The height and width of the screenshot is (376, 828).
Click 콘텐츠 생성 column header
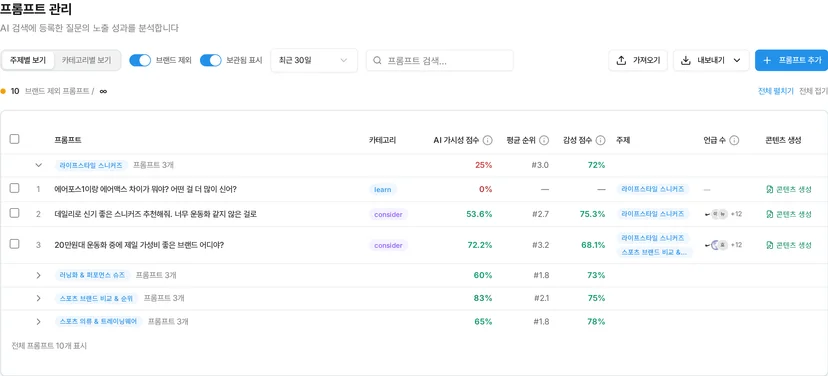[x=783, y=140]
